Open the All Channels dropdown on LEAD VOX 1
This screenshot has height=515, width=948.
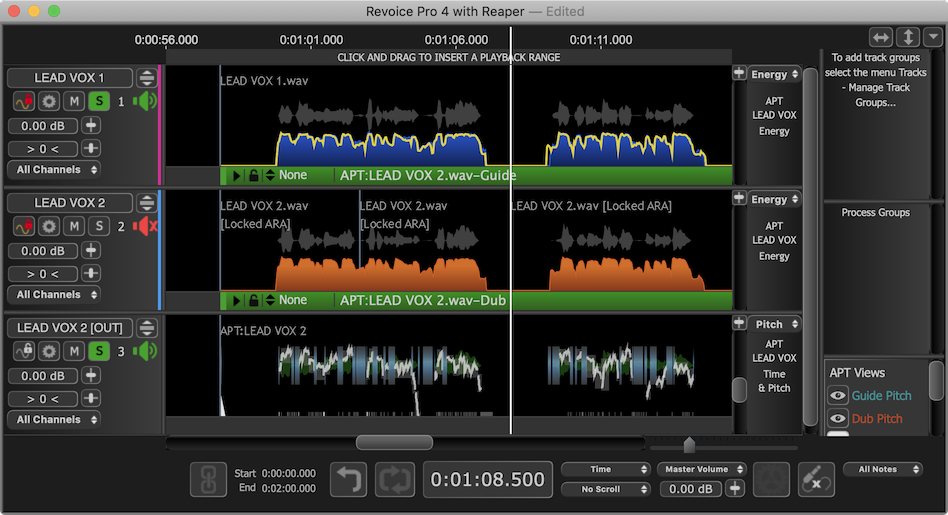57,170
